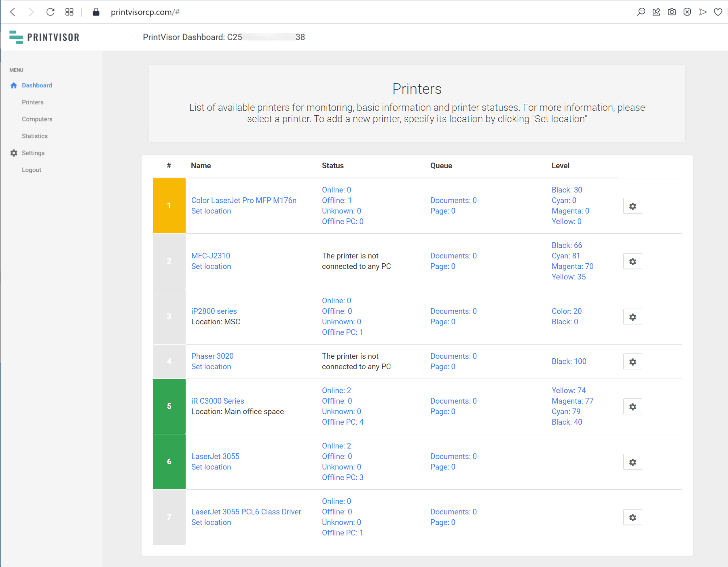Click the camera snapshot icon in browser toolbar

pyautogui.click(x=672, y=12)
